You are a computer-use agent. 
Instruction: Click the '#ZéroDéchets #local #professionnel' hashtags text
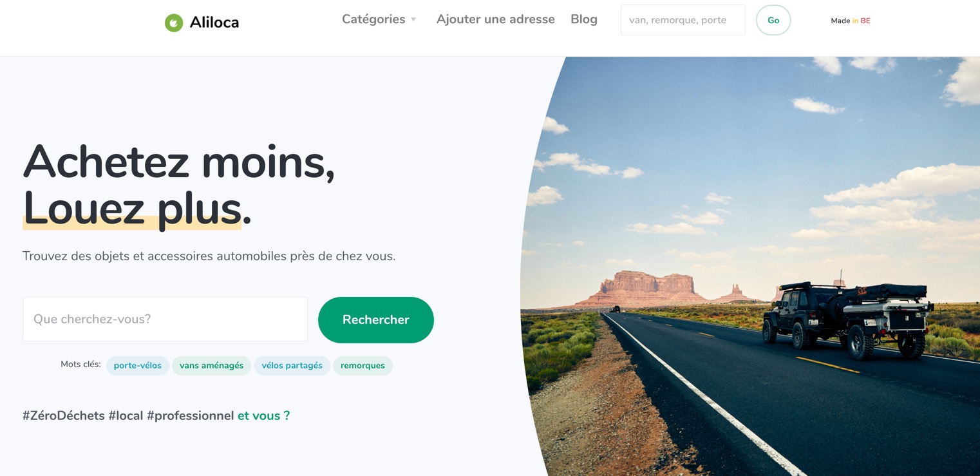pos(128,415)
